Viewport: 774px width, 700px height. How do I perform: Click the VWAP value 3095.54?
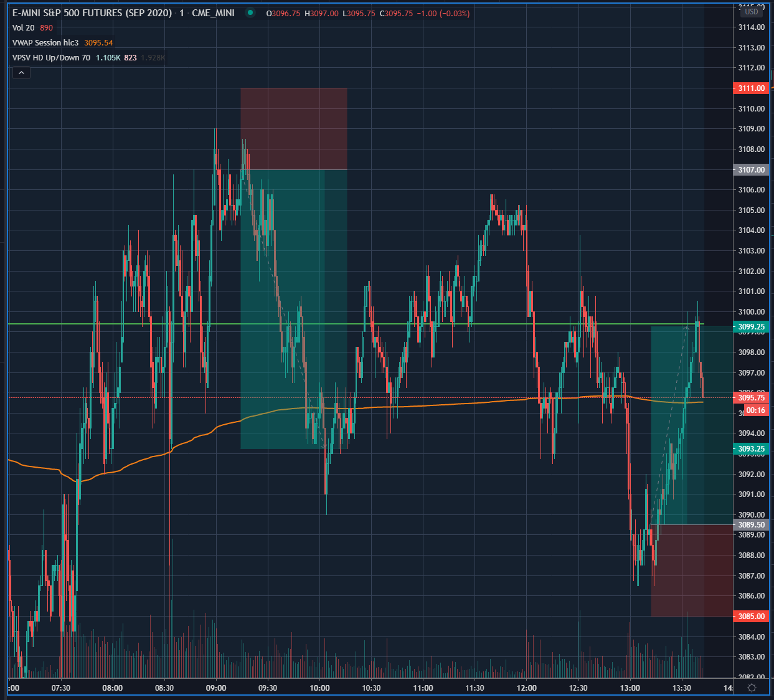coord(98,43)
